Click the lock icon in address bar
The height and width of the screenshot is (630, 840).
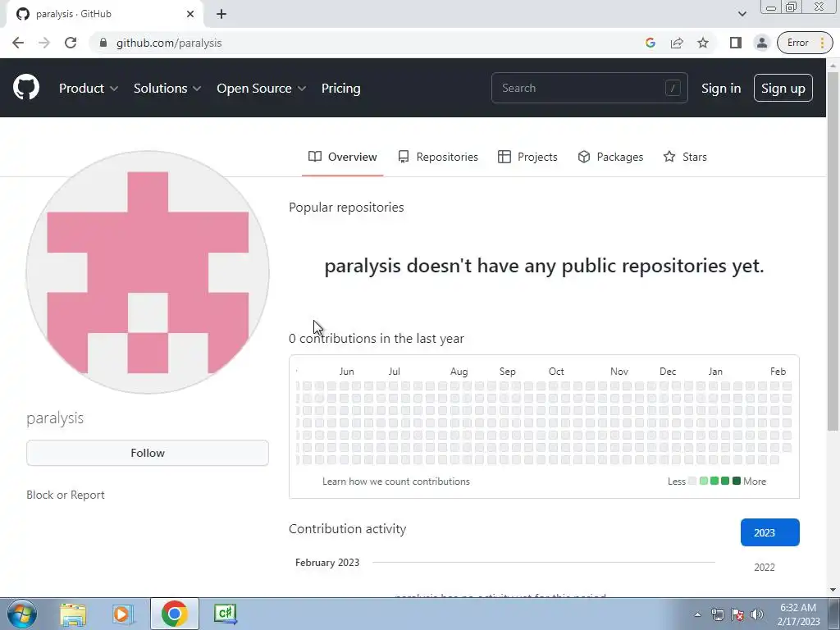103,43
